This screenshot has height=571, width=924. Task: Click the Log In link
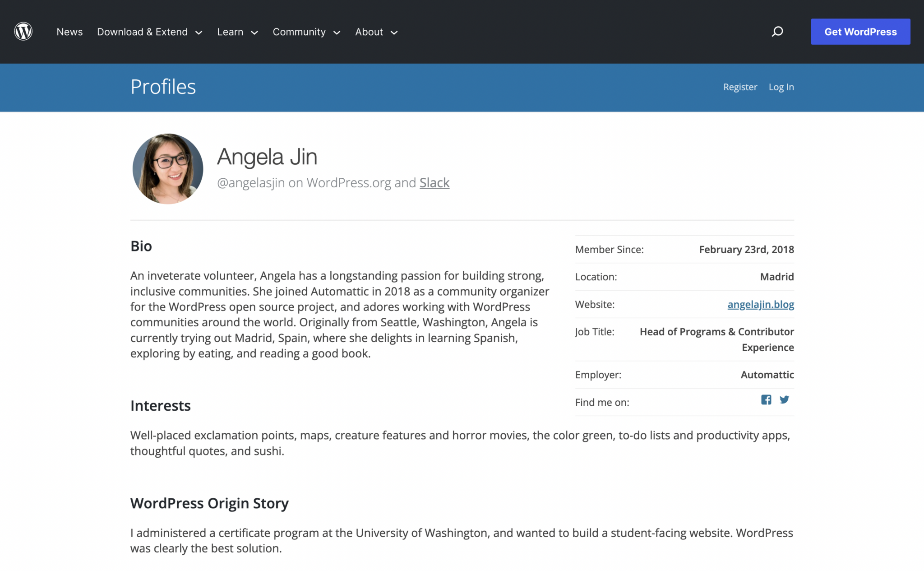(x=781, y=87)
